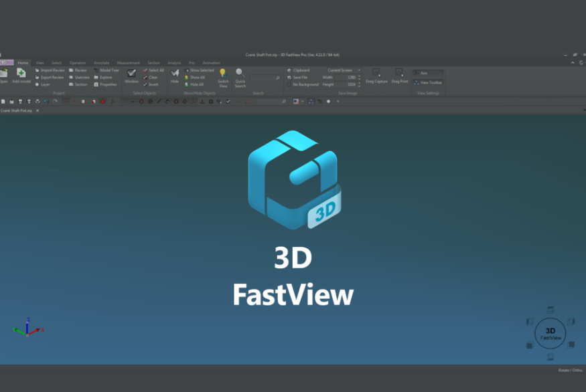Image resolution: width=586 pixels, height=392 pixels.
Task: Click the cube icon below the 3D FastView circle
Action: (550, 357)
